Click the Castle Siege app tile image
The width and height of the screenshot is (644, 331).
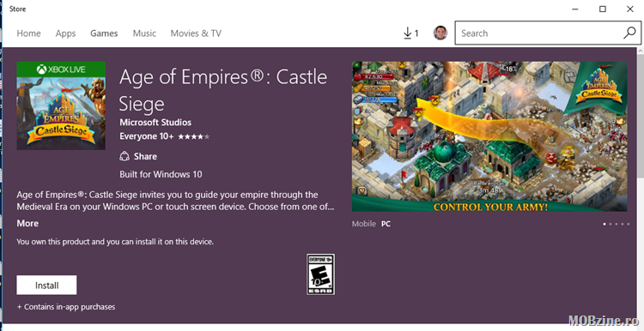click(x=61, y=105)
